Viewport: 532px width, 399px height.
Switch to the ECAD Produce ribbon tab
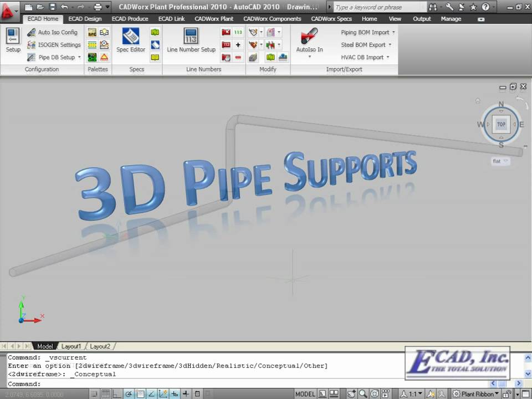[x=130, y=19]
